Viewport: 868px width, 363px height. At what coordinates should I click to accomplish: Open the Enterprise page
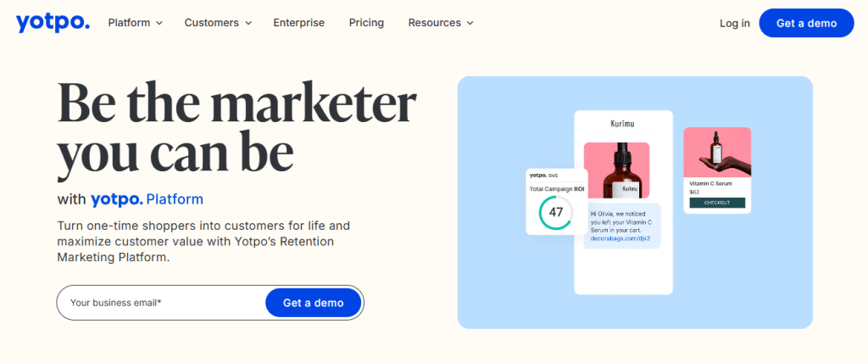(298, 23)
